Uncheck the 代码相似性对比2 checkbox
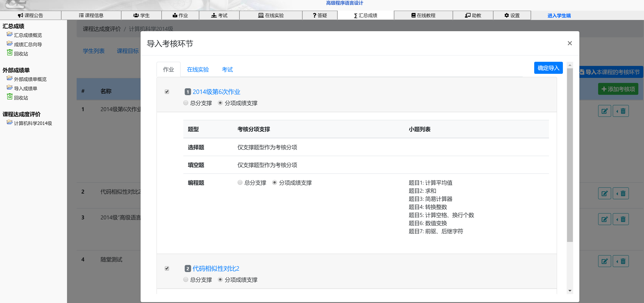644x303 pixels. pos(167,268)
